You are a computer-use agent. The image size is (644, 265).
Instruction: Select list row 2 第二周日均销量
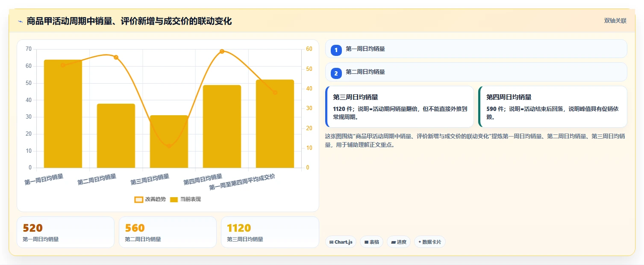(x=476, y=72)
